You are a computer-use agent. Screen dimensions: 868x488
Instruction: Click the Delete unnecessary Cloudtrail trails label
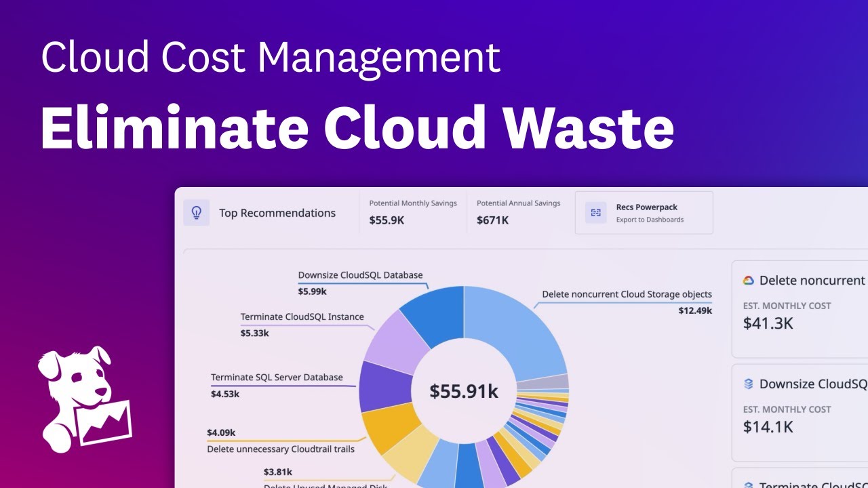281,449
